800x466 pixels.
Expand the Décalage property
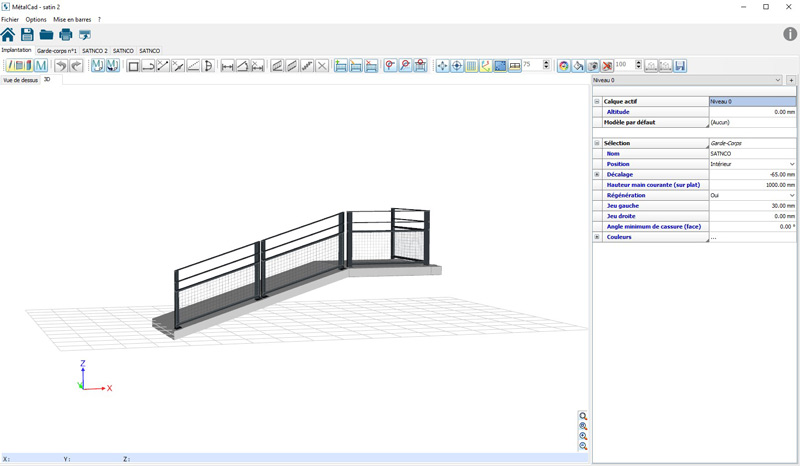(x=596, y=175)
